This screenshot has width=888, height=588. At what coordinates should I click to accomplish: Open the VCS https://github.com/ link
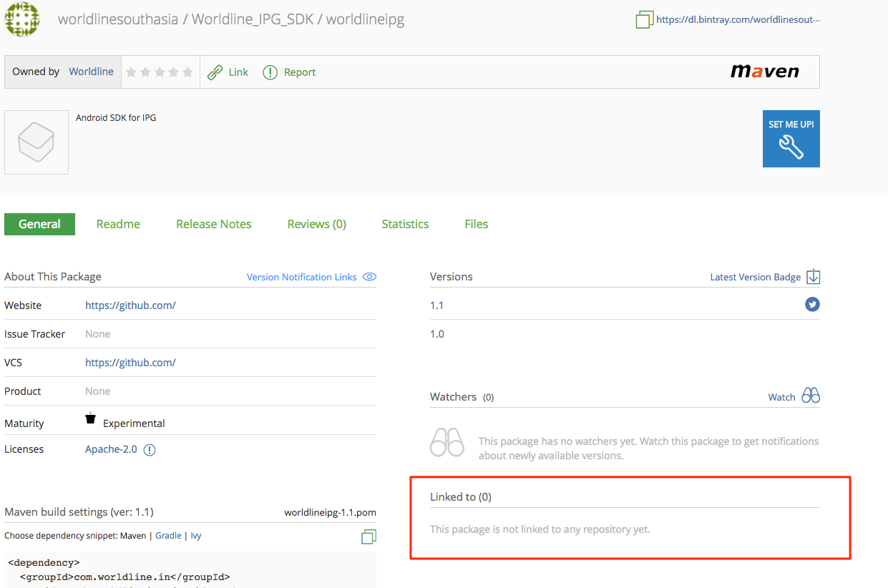click(x=130, y=363)
